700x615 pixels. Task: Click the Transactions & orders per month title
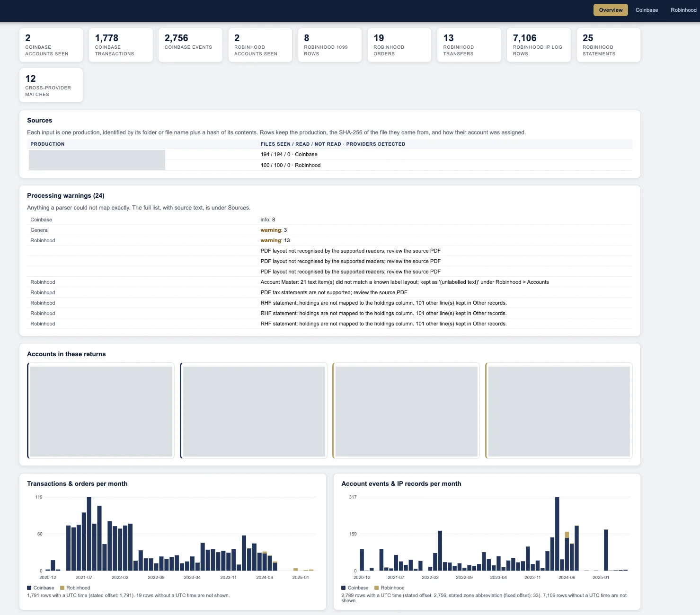[77, 484]
